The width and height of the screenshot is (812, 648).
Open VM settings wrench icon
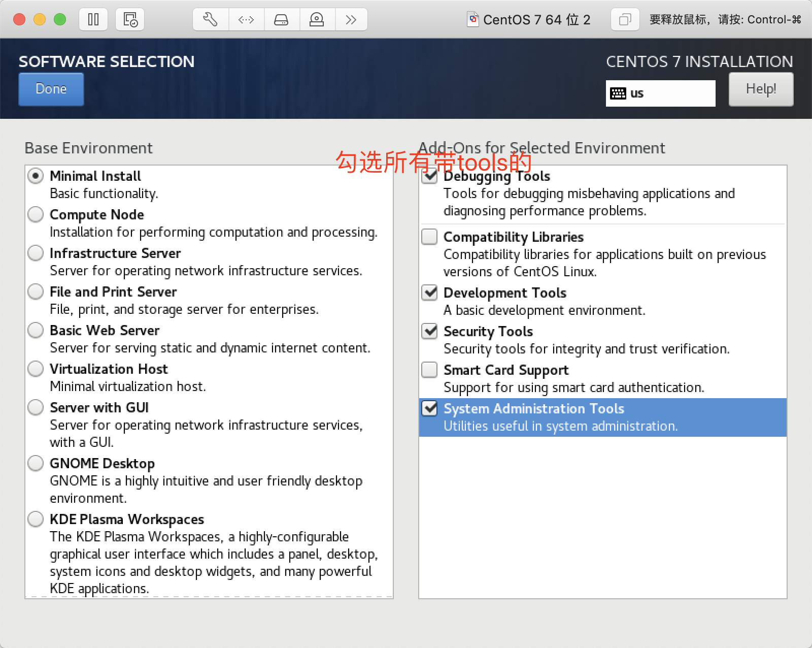click(x=211, y=20)
